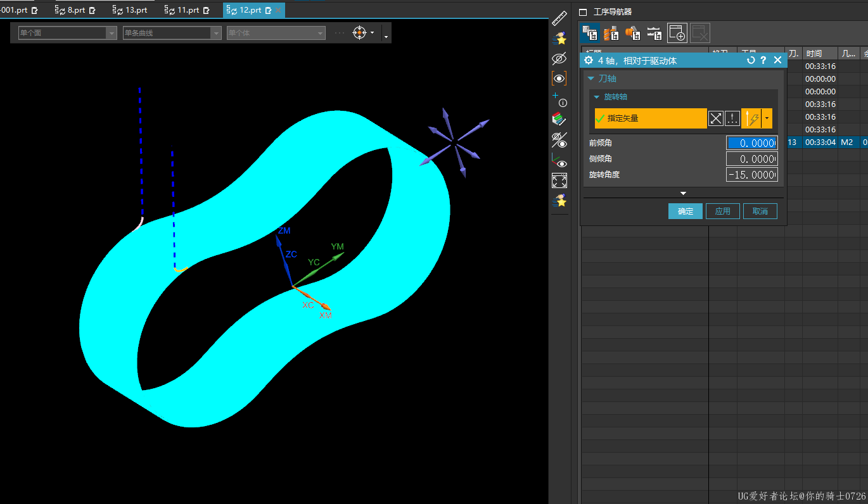This screenshot has height=504, width=868.
Task: Open the layered color books icon
Action: tap(559, 118)
